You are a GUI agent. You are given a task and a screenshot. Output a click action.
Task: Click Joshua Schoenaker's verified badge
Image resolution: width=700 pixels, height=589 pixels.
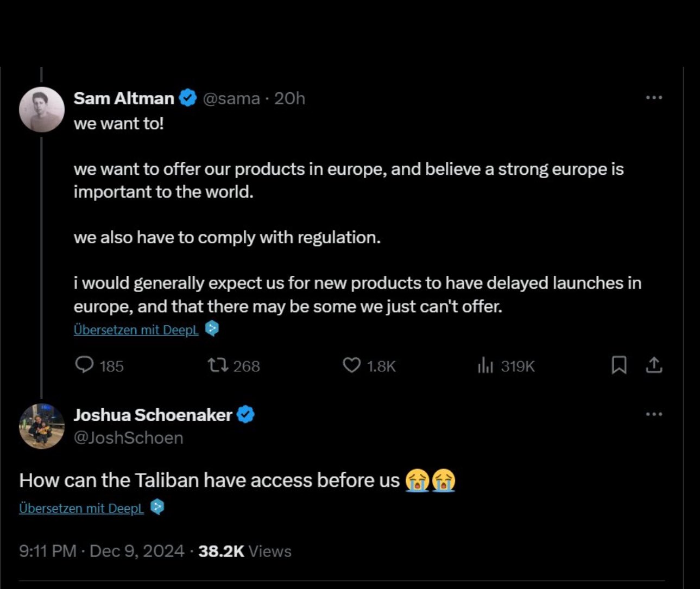[x=246, y=415]
